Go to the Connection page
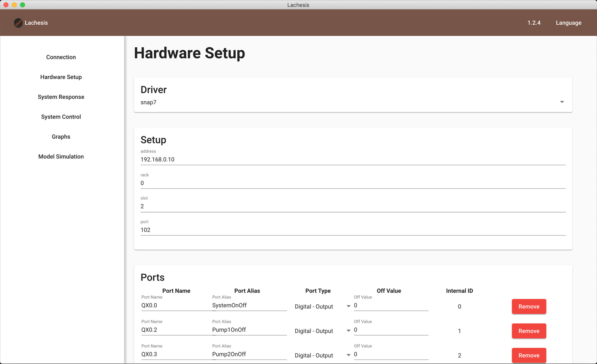 pos(61,57)
